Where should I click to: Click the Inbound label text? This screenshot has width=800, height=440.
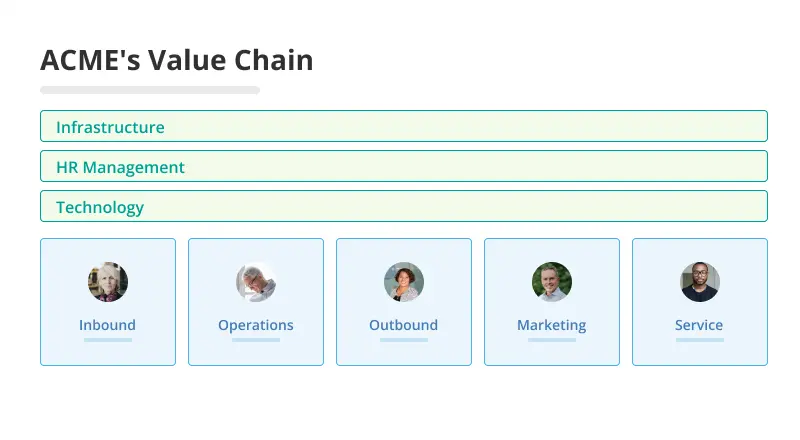tap(108, 325)
